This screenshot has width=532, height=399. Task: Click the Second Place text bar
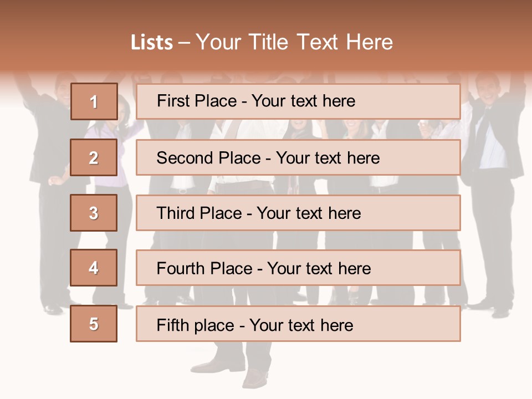(298, 157)
